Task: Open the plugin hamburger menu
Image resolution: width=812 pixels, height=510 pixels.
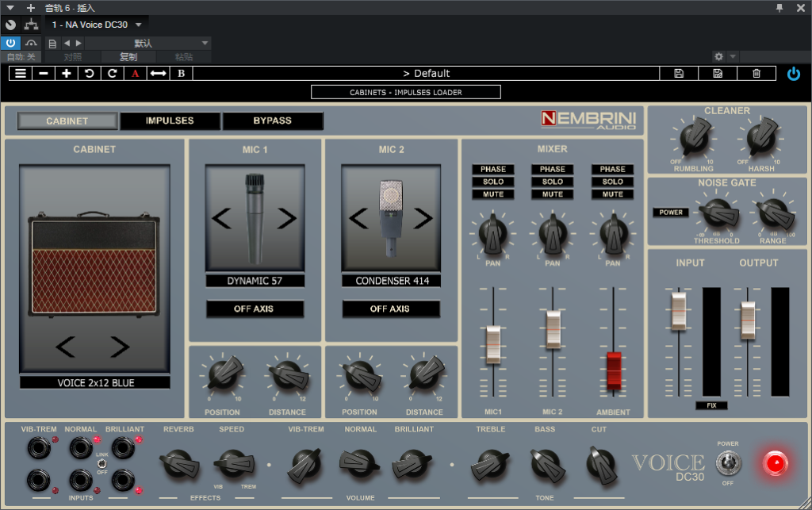Action: pos(21,74)
